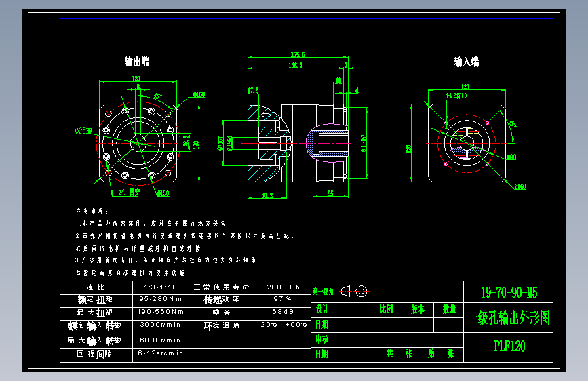Image resolution: width=588 pixels, height=381 pixels.
Task: Select note line starting with 3.
Action: click(165, 260)
